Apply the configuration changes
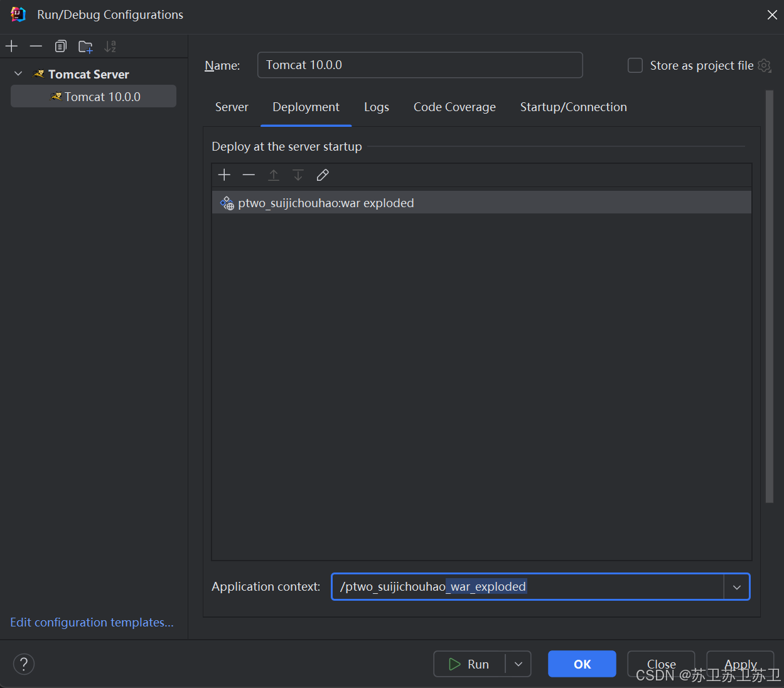Screen dimensions: 784x688 (x=740, y=664)
